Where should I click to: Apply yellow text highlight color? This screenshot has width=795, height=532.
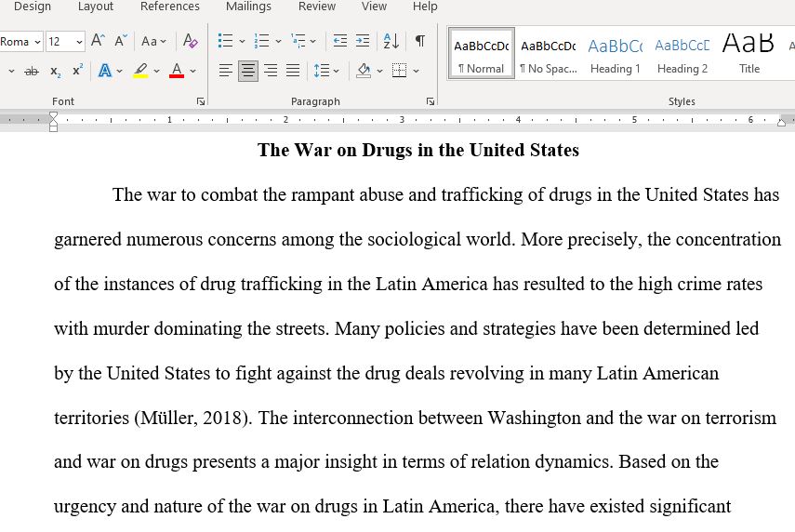(x=140, y=71)
